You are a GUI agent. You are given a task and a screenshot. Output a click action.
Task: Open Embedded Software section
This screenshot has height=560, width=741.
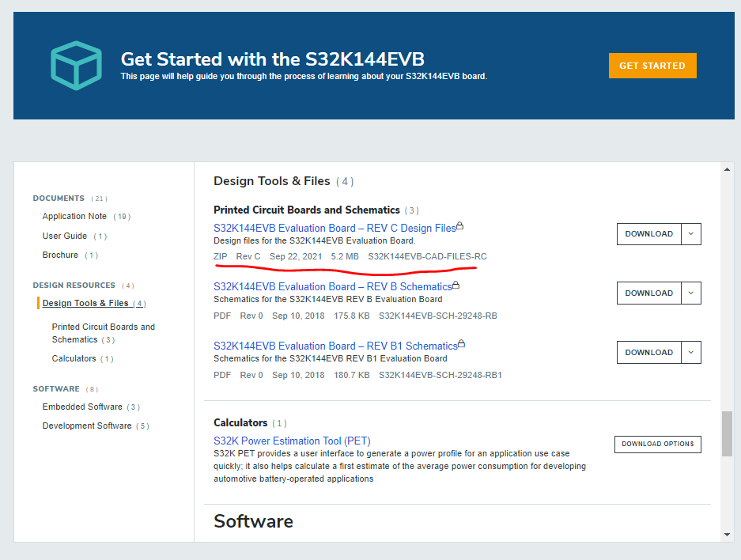[x=82, y=407]
